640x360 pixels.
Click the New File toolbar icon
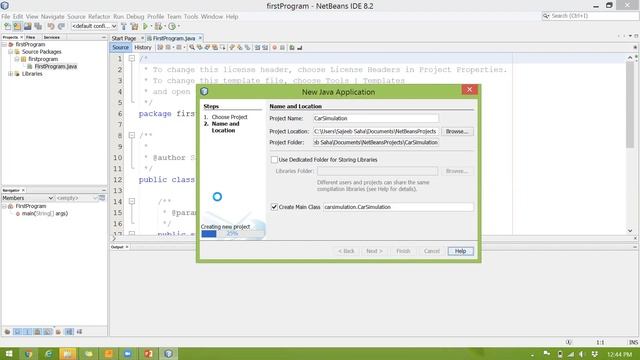click(x=7, y=26)
